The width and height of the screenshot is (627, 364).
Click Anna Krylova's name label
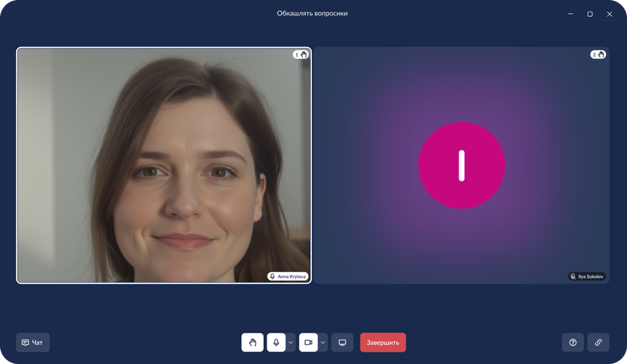pos(287,276)
